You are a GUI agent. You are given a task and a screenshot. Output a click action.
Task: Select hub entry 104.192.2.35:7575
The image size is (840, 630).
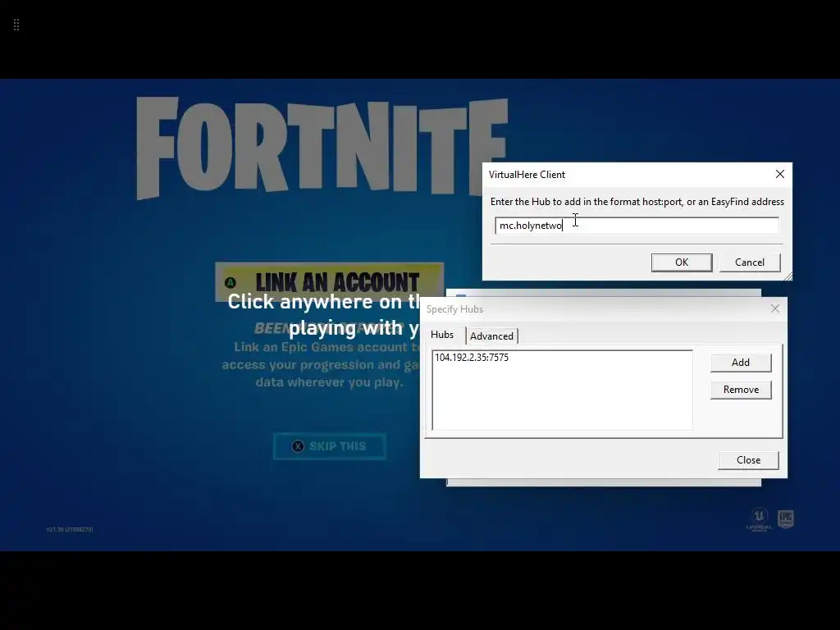pyautogui.click(x=472, y=358)
